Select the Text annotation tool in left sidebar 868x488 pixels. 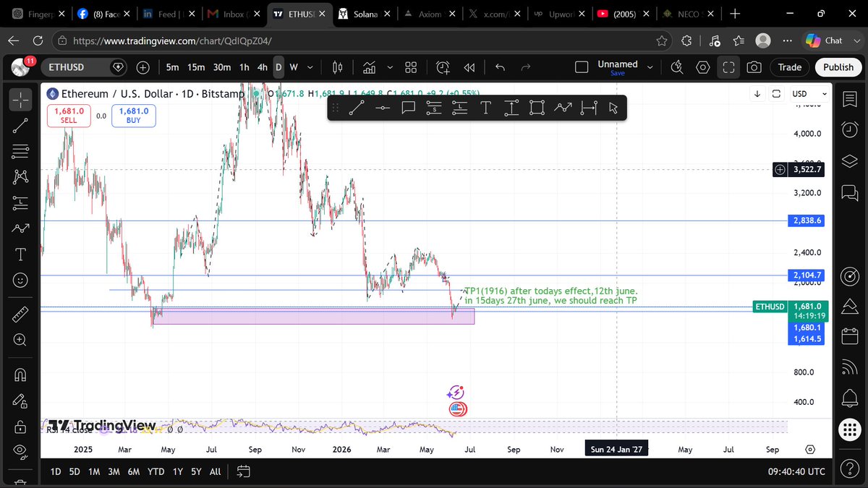point(20,254)
